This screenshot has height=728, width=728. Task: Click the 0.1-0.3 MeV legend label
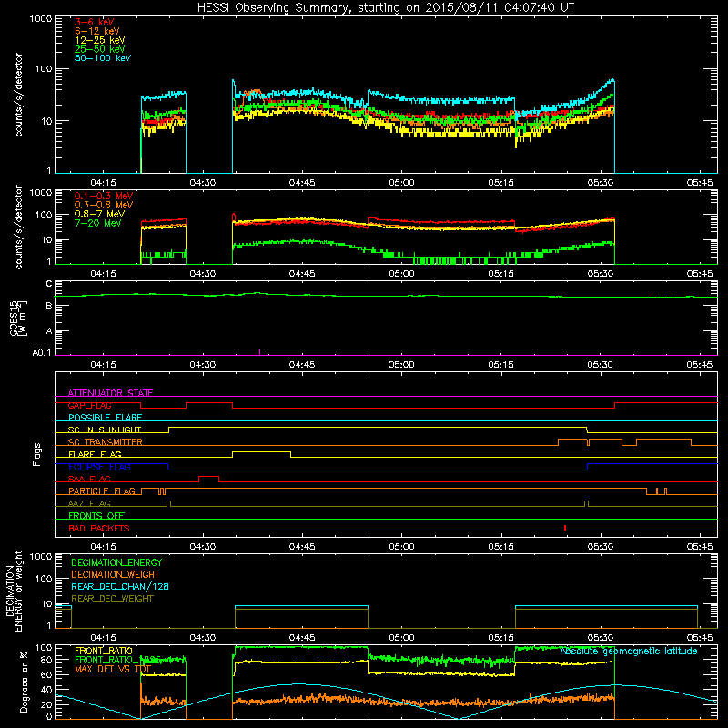tap(104, 196)
